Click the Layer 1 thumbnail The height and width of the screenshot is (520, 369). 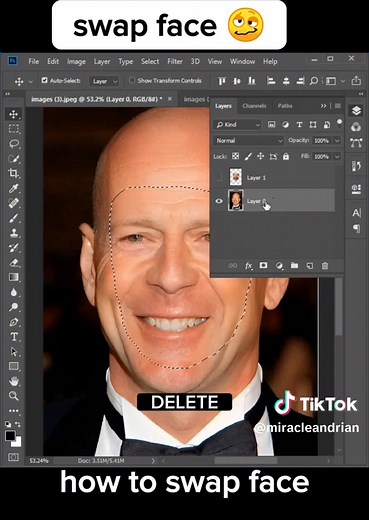click(236, 177)
